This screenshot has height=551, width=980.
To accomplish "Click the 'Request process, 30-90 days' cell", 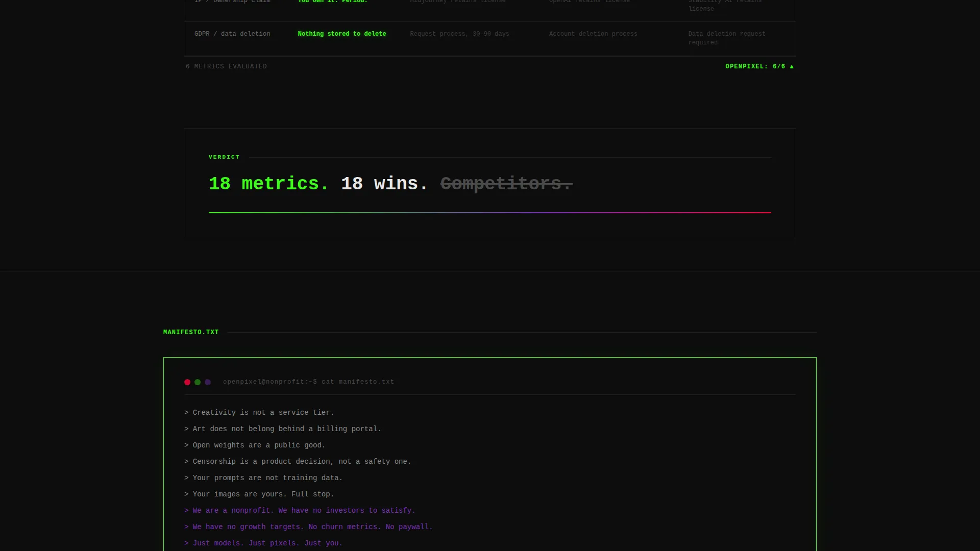I will click(459, 34).
